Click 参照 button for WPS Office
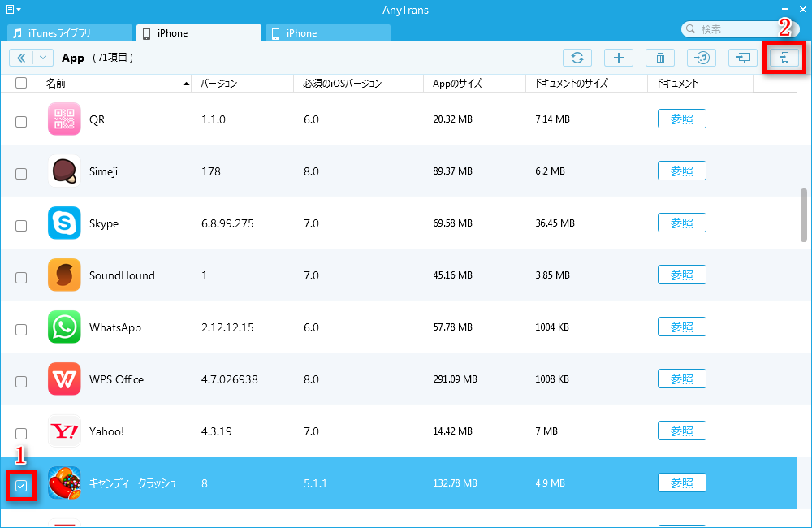 point(682,379)
